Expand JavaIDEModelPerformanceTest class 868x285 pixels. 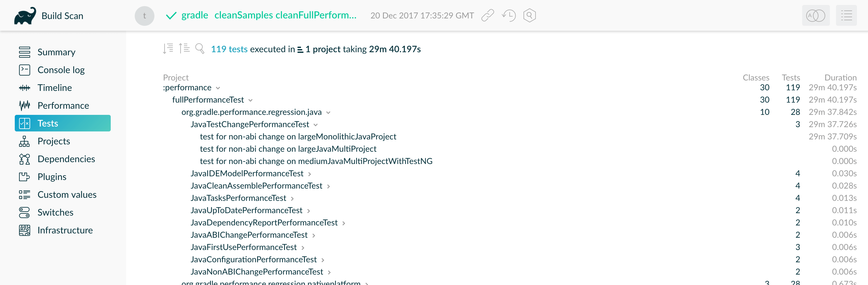[309, 174]
